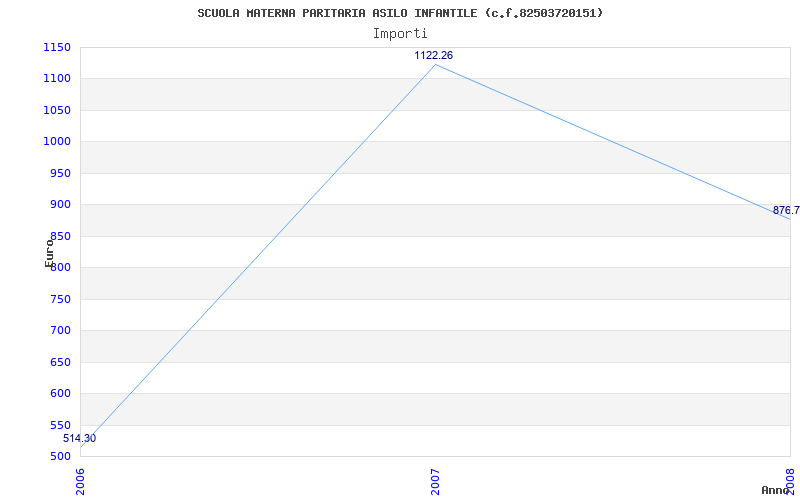
Task: Click the 900 y-axis value
Action: [x=60, y=205]
